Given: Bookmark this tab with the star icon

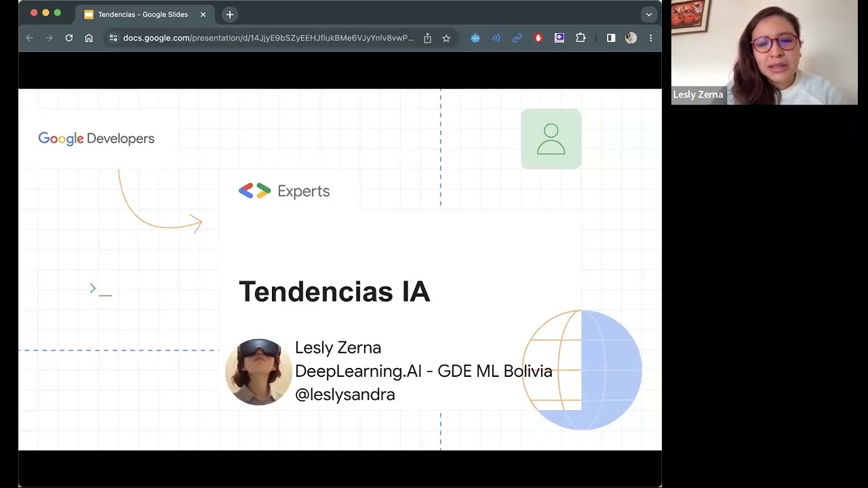Looking at the screenshot, I should (446, 38).
